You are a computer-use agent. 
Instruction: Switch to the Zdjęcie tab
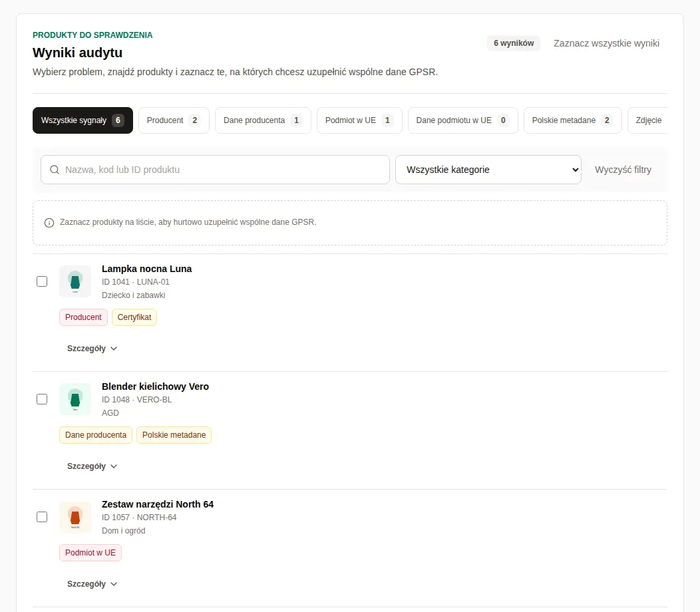[648, 120]
